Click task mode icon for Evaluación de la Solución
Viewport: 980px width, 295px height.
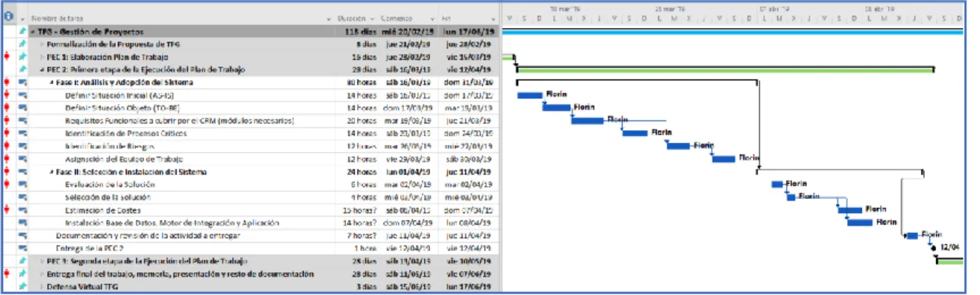22,185
